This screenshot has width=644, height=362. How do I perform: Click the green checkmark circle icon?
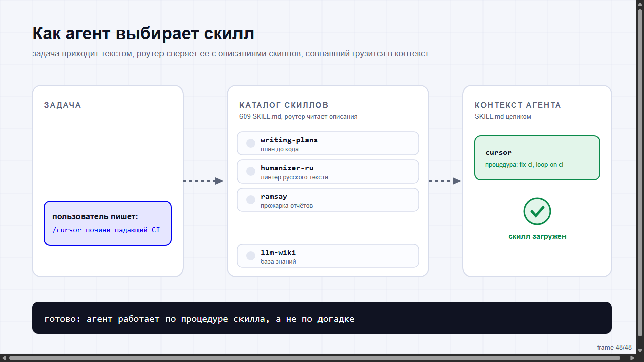537,211
